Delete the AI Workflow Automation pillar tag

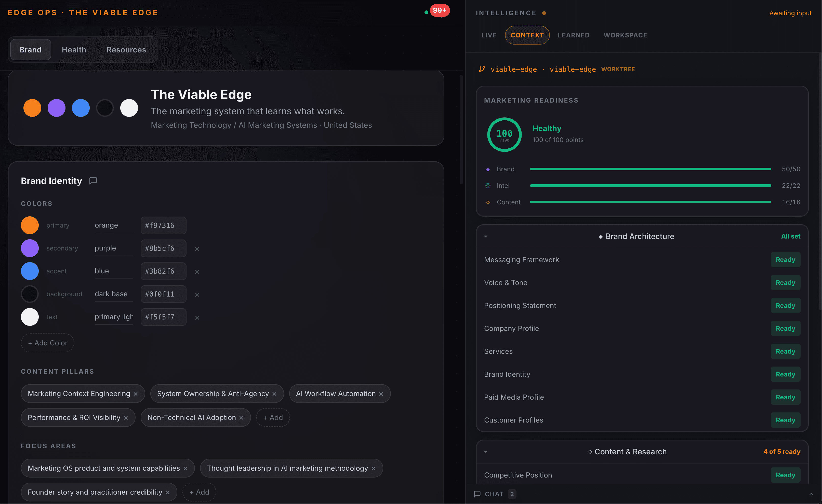(381, 394)
